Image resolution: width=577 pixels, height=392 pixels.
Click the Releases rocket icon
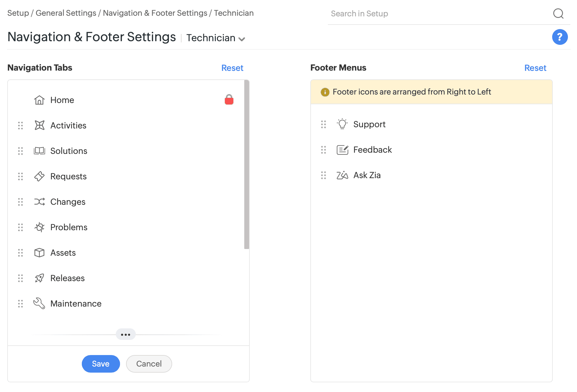click(39, 278)
